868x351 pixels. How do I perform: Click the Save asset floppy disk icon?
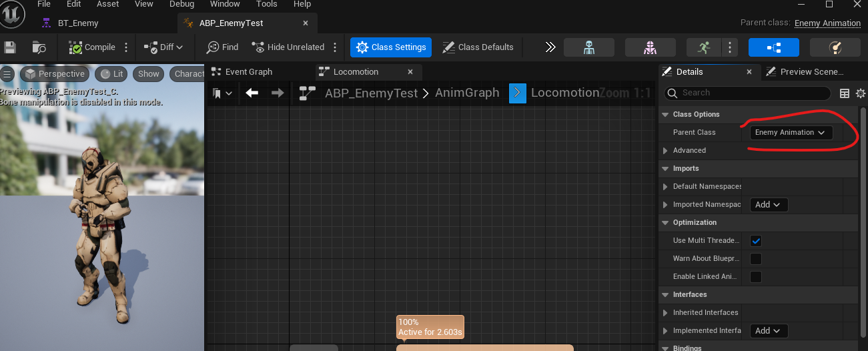[x=10, y=47]
